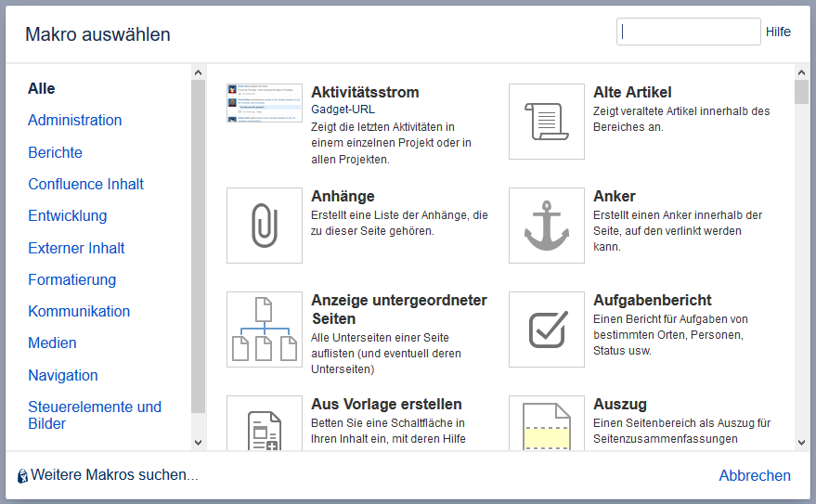The height and width of the screenshot is (504, 816).
Task: Click the Aktivitätsstrom thumbnail preview
Action: click(x=265, y=103)
